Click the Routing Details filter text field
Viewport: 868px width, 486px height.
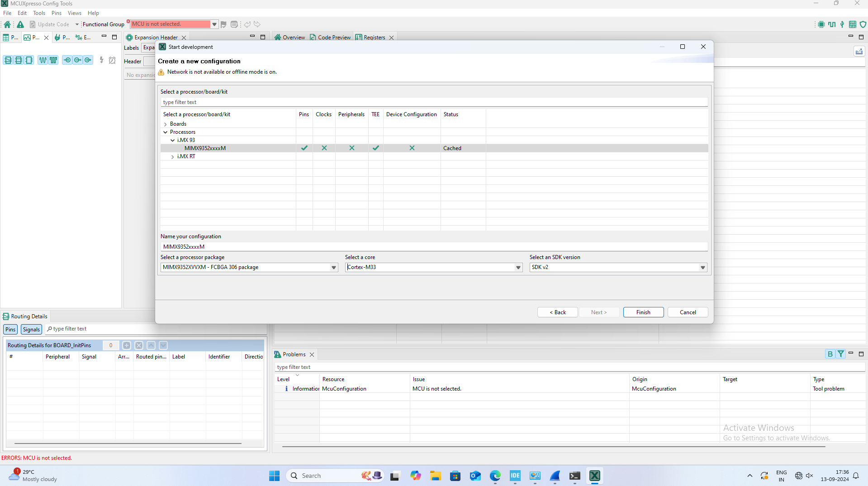click(x=156, y=329)
